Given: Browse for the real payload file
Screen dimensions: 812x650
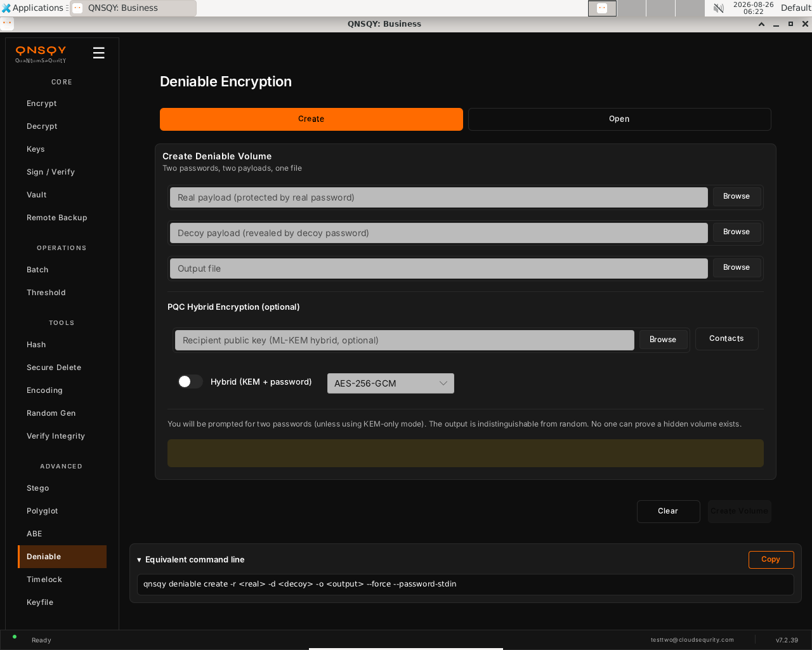Looking at the screenshot, I should [x=737, y=197].
